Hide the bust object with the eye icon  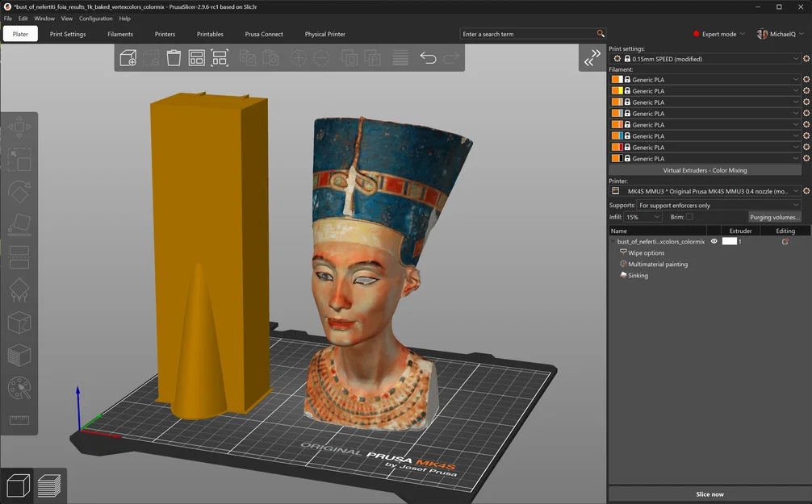point(714,242)
